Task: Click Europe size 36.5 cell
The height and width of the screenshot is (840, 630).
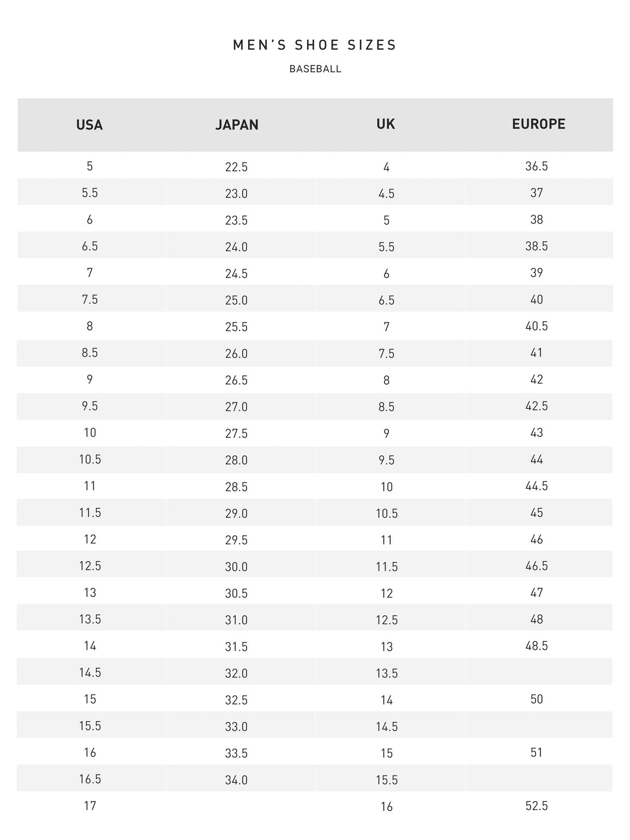Action: click(537, 166)
